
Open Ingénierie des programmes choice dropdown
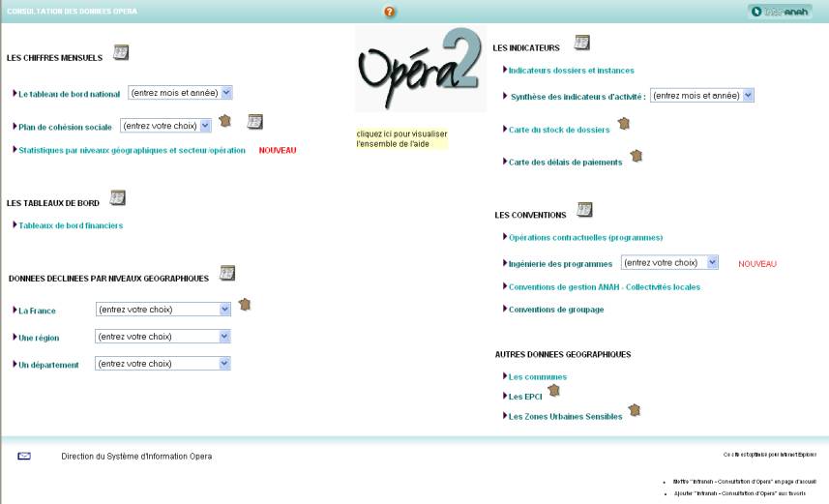(x=669, y=263)
